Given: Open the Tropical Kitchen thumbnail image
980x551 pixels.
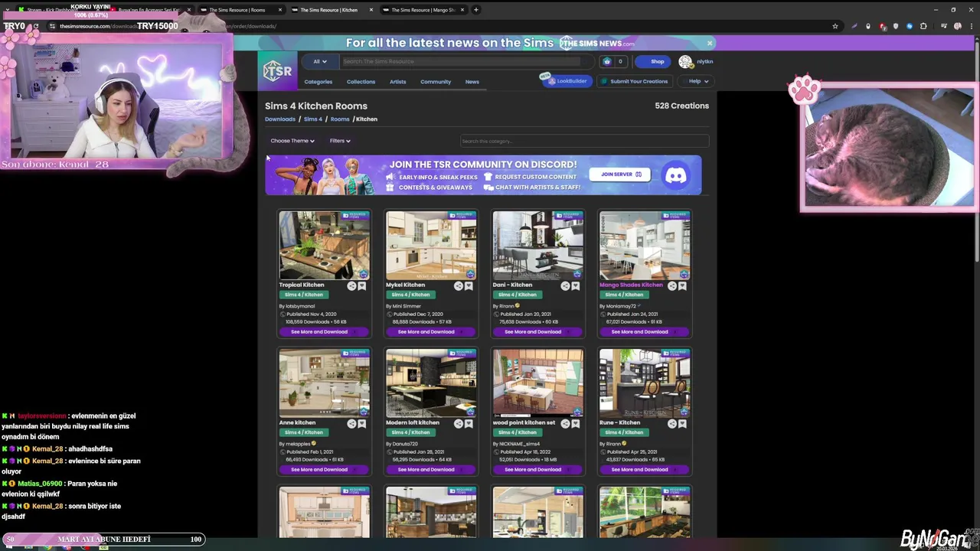Looking at the screenshot, I should (325, 246).
